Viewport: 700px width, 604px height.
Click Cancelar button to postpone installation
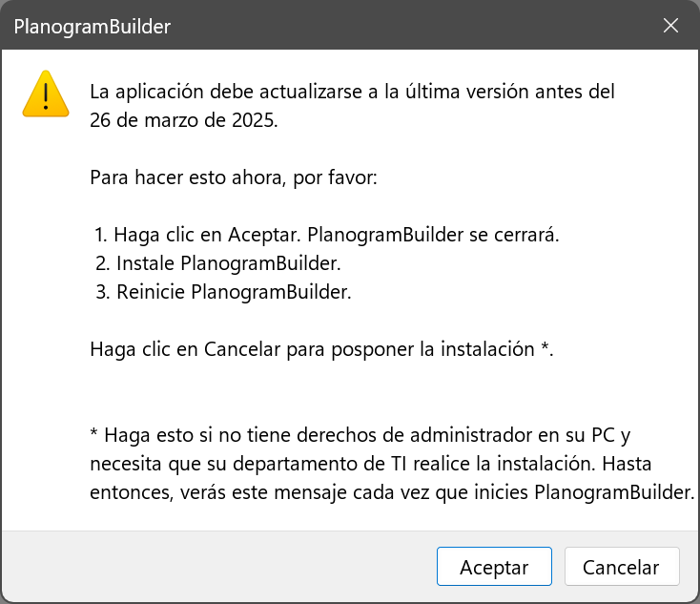click(x=621, y=567)
